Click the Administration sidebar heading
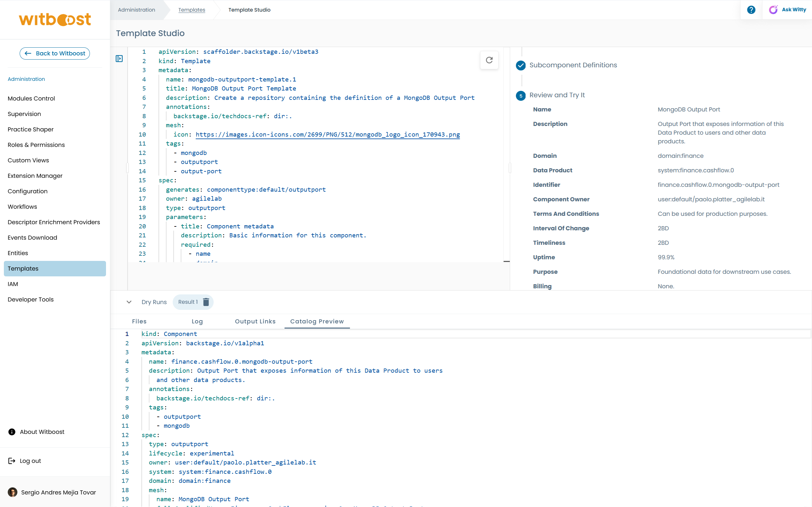This screenshot has width=812, height=507. click(26, 79)
